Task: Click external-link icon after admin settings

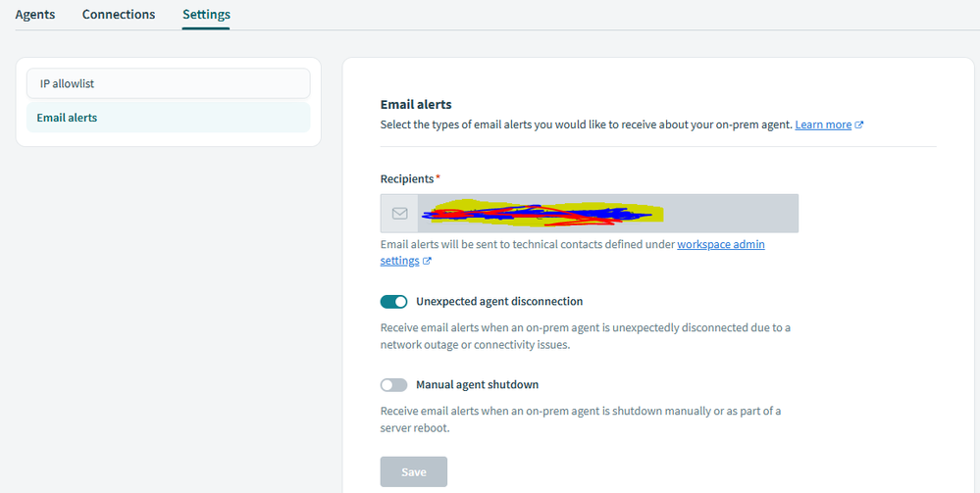Action: (427, 262)
